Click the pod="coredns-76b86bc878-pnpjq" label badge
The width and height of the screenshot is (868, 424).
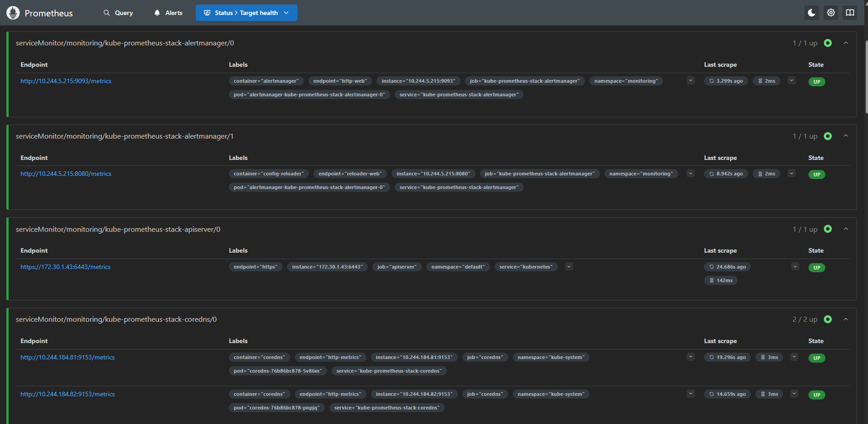click(x=277, y=408)
